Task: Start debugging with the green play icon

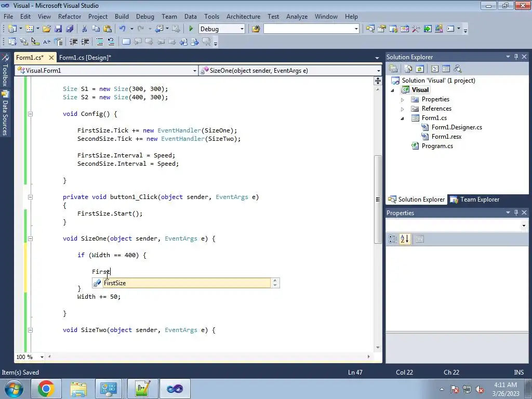Action: (191, 29)
